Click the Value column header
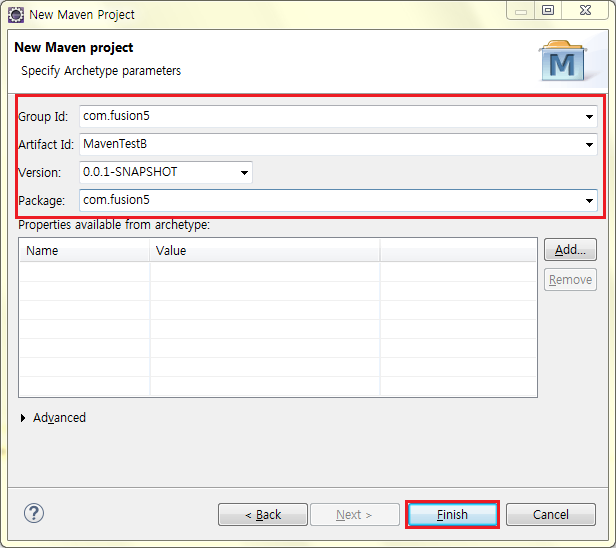 (265, 251)
